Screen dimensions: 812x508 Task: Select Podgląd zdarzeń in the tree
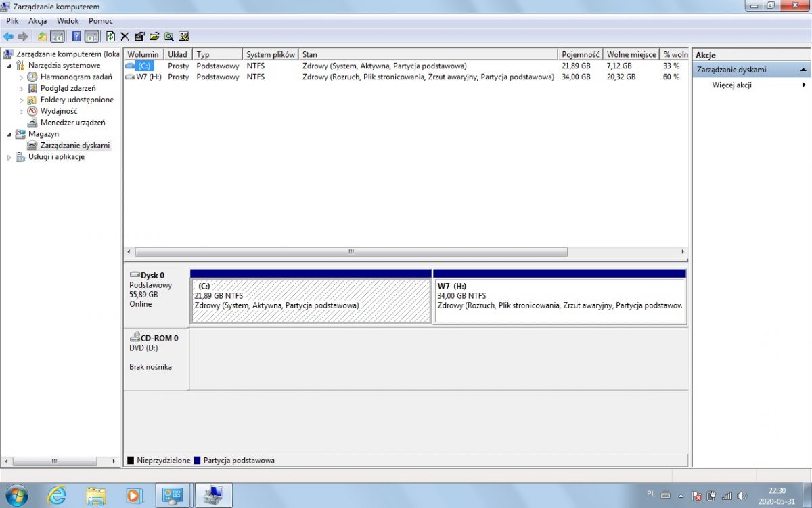click(68, 88)
